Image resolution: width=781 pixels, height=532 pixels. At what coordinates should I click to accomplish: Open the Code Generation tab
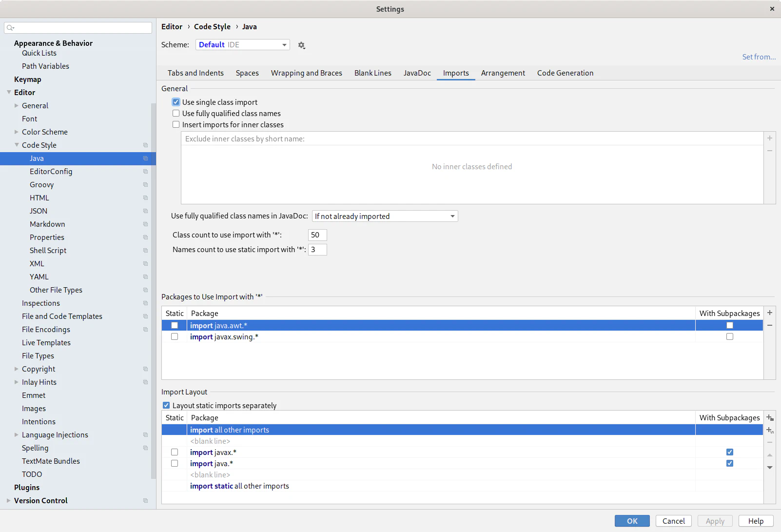point(565,73)
